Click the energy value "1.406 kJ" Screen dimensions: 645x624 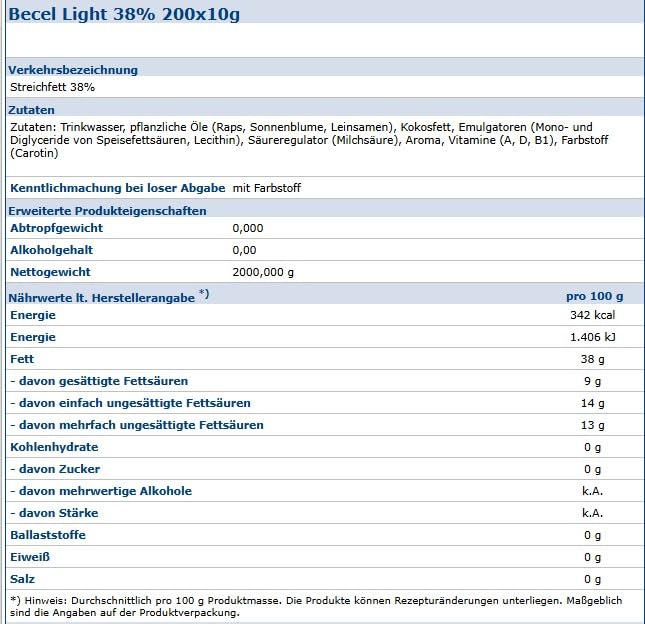click(x=592, y=337)
